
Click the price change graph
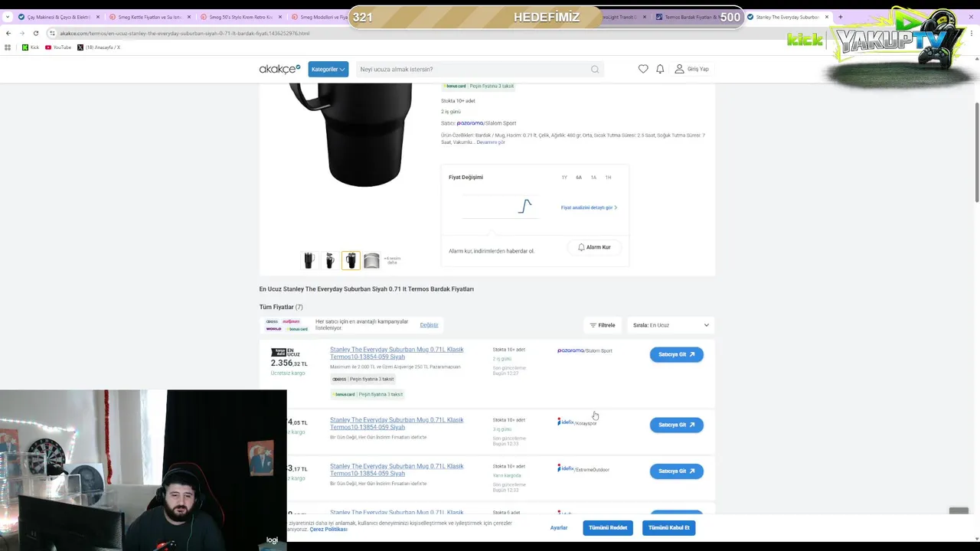coord(501,207)
